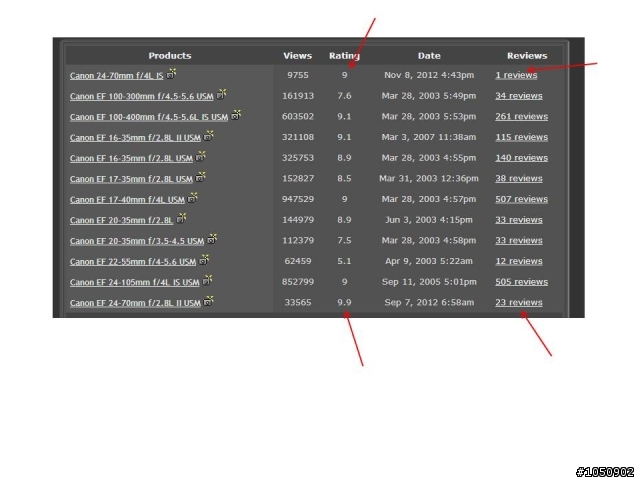Select the date Nov 8, 2012 4:43pm
This screenshot has width=640, height=480.
429,75
